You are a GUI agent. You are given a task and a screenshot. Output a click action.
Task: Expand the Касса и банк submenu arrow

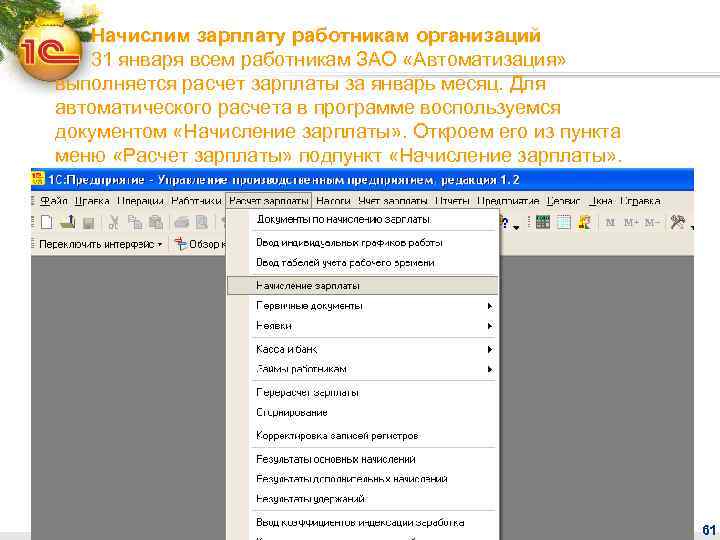(489, 349)
